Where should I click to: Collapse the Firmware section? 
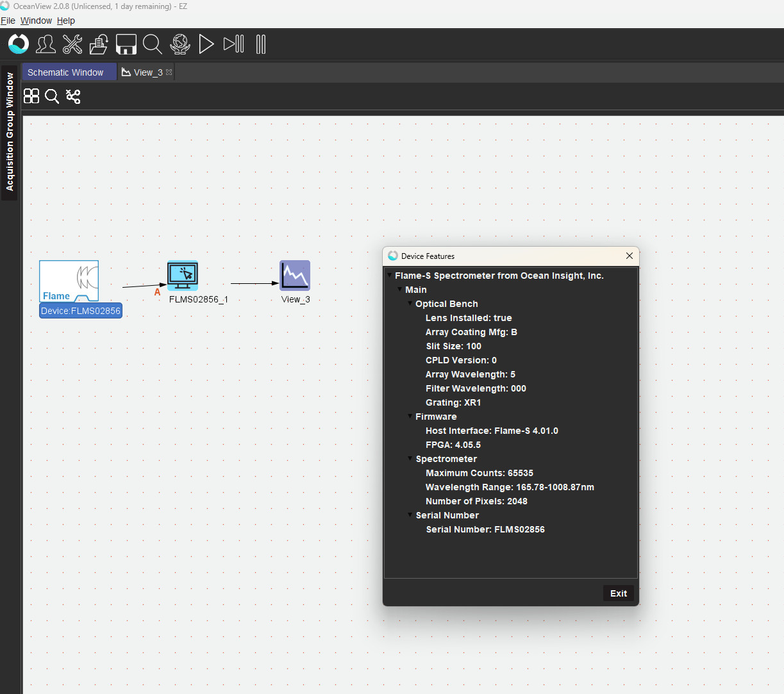pyautogui.click(x=410, y=416)
